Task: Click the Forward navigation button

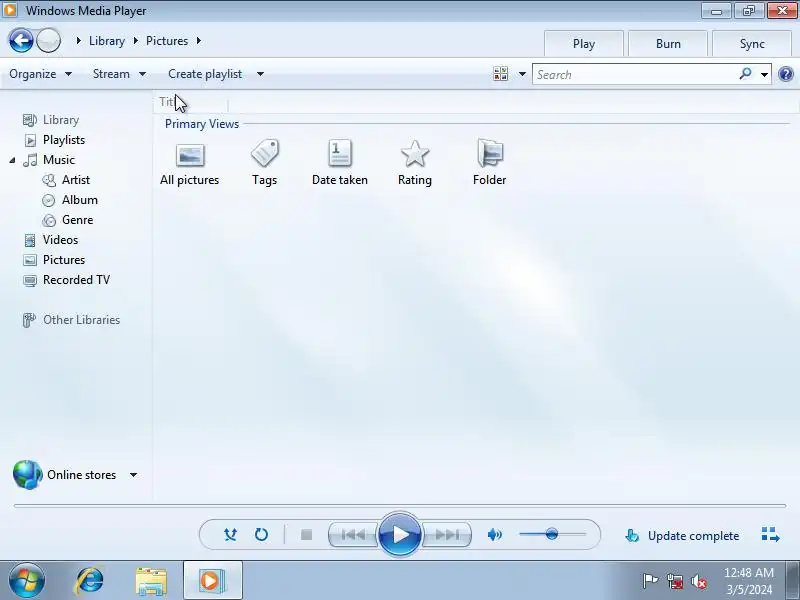Action: click(48, 40)
